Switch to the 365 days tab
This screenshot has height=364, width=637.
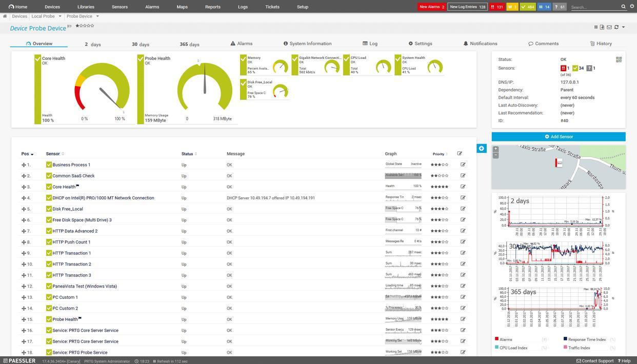click(x=189, y=44)
